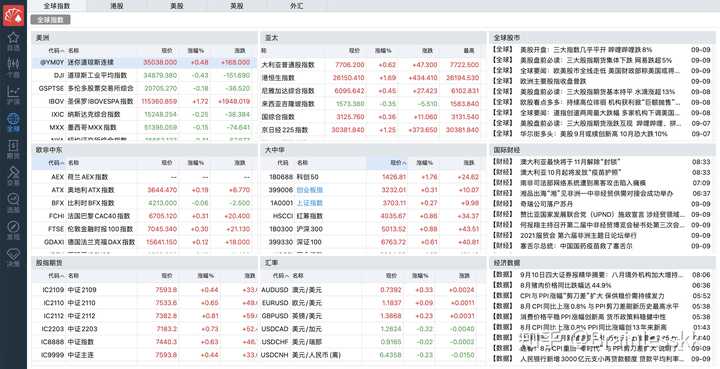Select the DJI 道琼斯工业平均指数 row
This screenshot has height=369, width=720.
(144, 75)
